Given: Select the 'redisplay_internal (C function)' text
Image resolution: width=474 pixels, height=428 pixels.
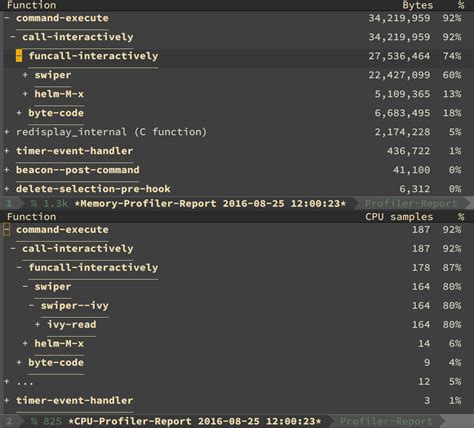Looking at the screenshot, I should [111, 132].
